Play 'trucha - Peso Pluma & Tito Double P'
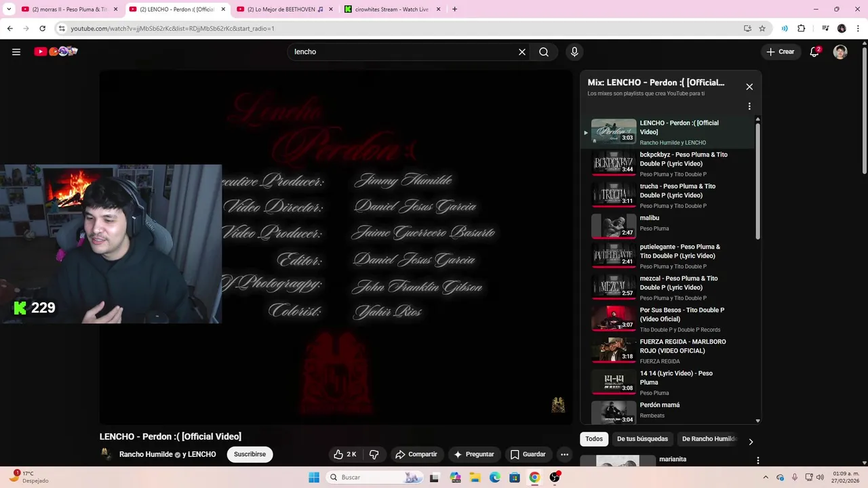 tap(669, 195)
